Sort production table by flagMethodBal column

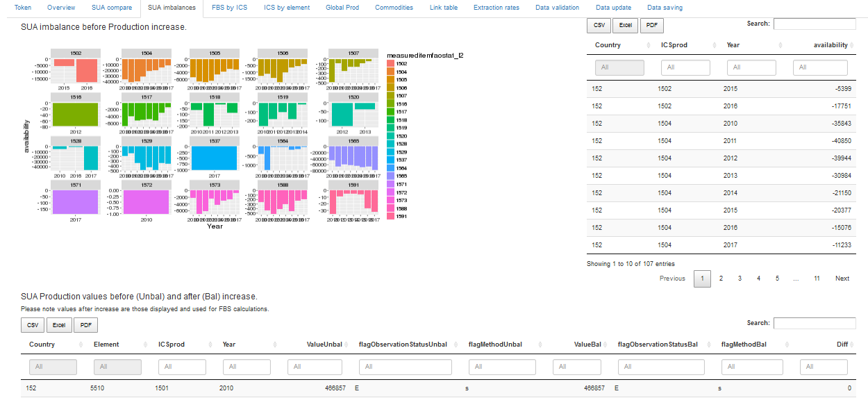click(x=744, y=345)
